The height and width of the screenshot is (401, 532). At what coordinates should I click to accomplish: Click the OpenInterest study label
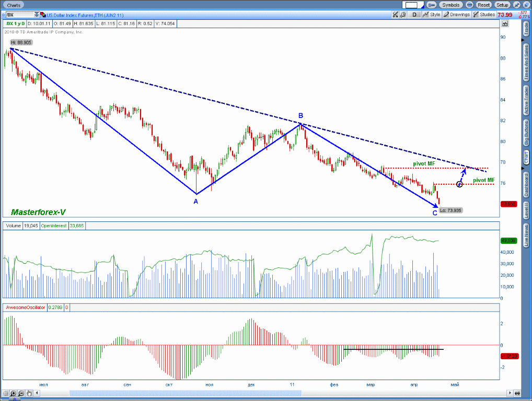click(x=54, y=226)
